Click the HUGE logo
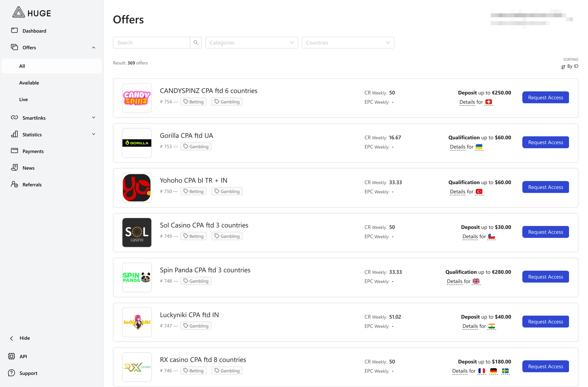The height and width of the screenshot is (387, 588). [32, 12]
